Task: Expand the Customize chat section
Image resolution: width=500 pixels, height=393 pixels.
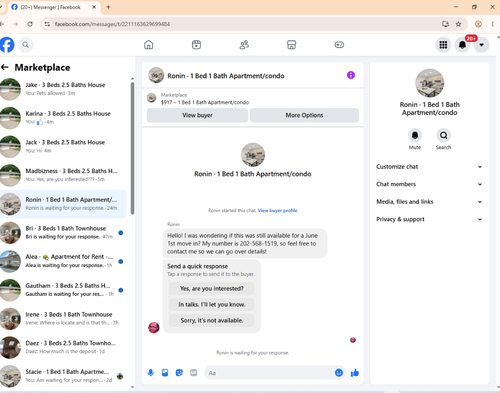Action: coord(429,167)
